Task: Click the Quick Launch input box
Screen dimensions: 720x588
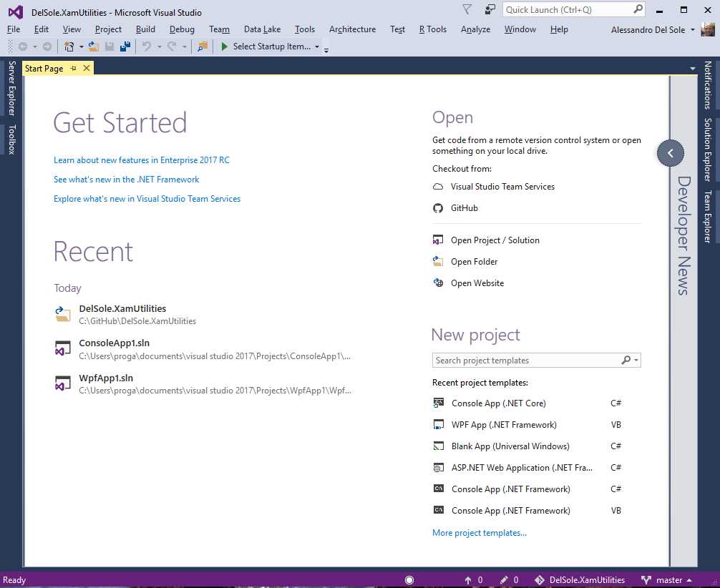Action: (573, 9)
